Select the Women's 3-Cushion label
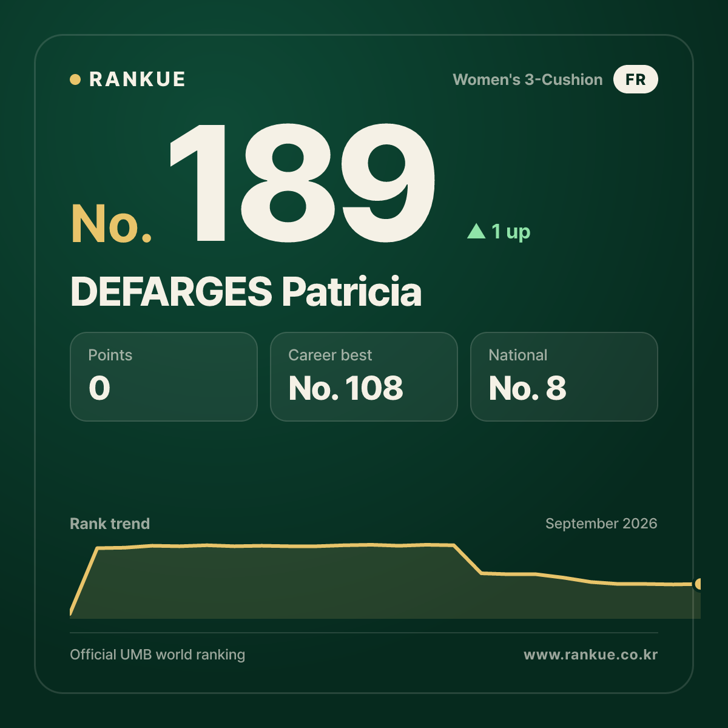The width and height of the screenshot is (728, 728). click(x=528, y=79)
